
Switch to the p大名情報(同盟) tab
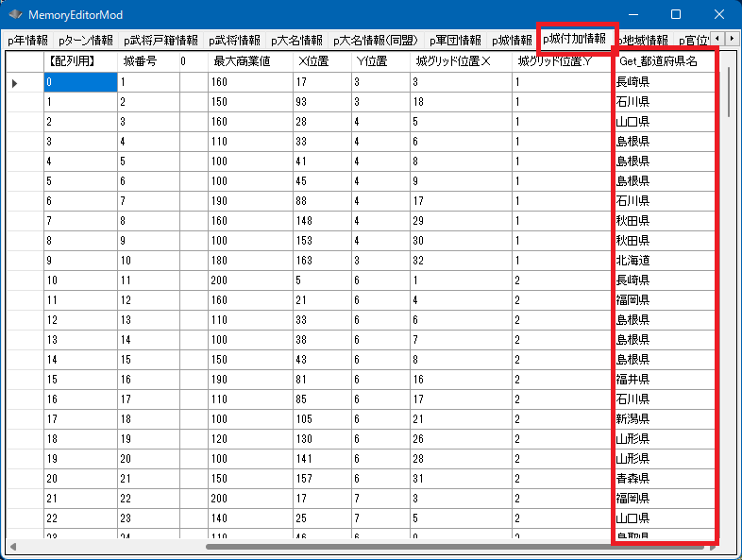[375, 41]
